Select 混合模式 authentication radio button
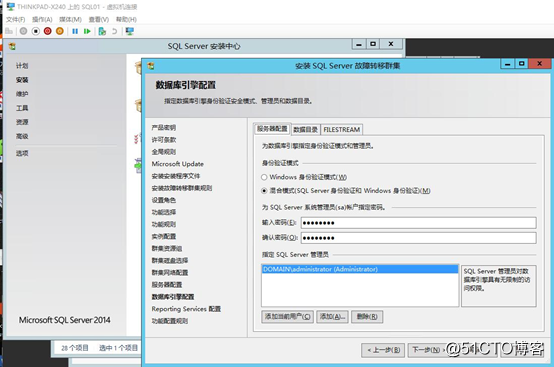Image resolution: width=554 pixels, height=367 pixels. point(264,191)
